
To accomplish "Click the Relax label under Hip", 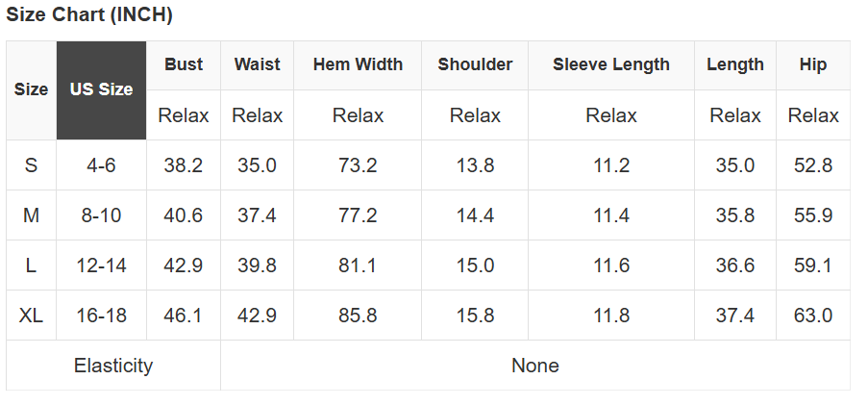I will (813, 115).
